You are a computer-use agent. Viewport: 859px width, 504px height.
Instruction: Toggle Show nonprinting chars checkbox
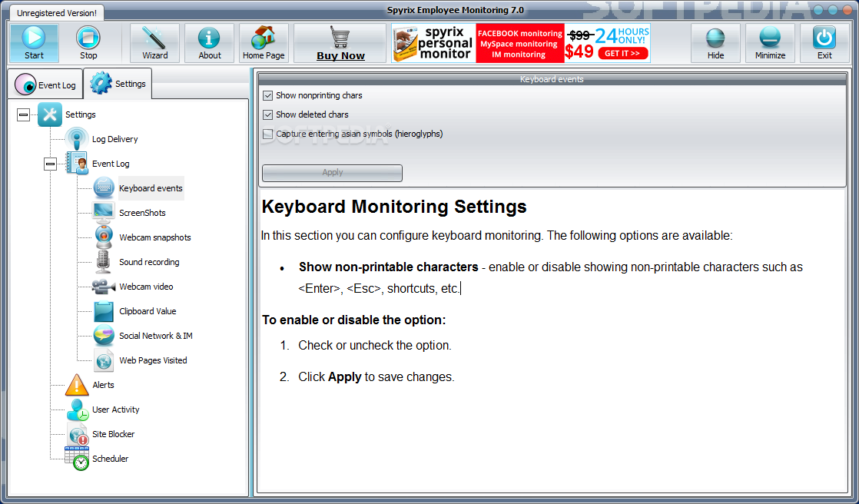[268, 95]
